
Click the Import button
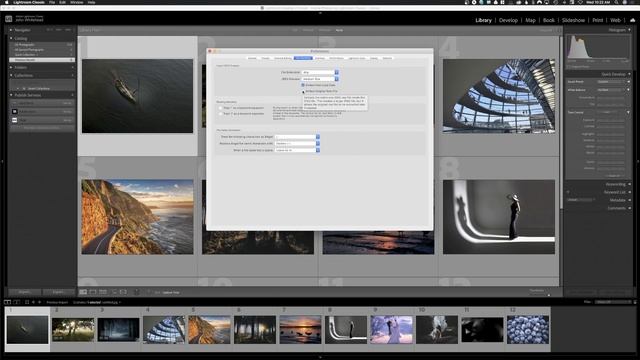pos(24,292)
